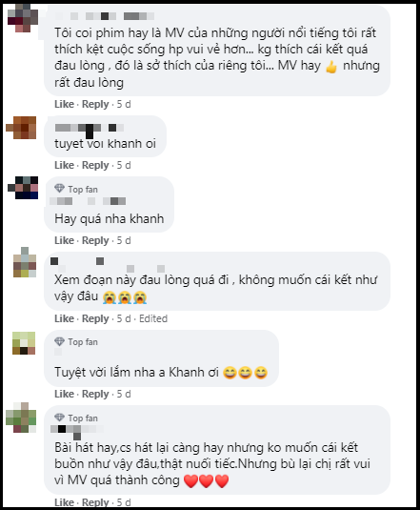
Task: Open profile picture of 'tuyet voi khanh oi' commenter
Action: [x=21, y=128]
